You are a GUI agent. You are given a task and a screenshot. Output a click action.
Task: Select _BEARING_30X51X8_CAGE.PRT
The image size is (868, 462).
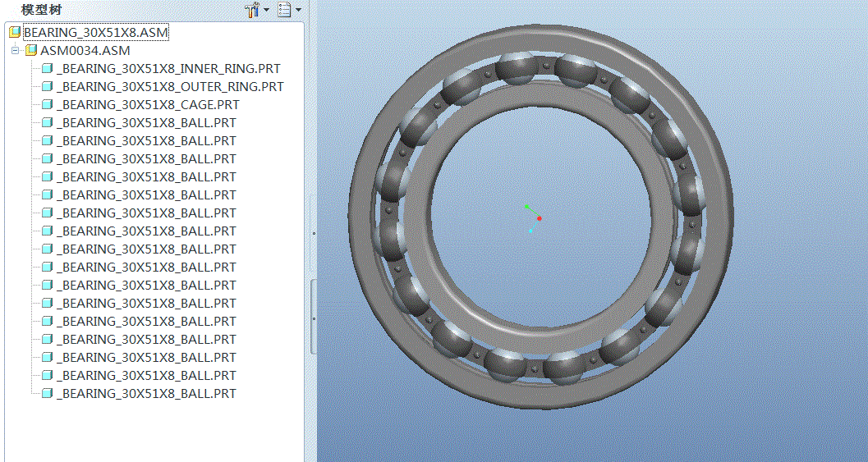pyautogui.click(x=149, y=104)
